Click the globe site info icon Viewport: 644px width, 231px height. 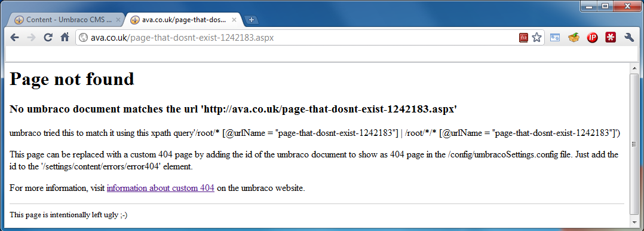[84, 38]
